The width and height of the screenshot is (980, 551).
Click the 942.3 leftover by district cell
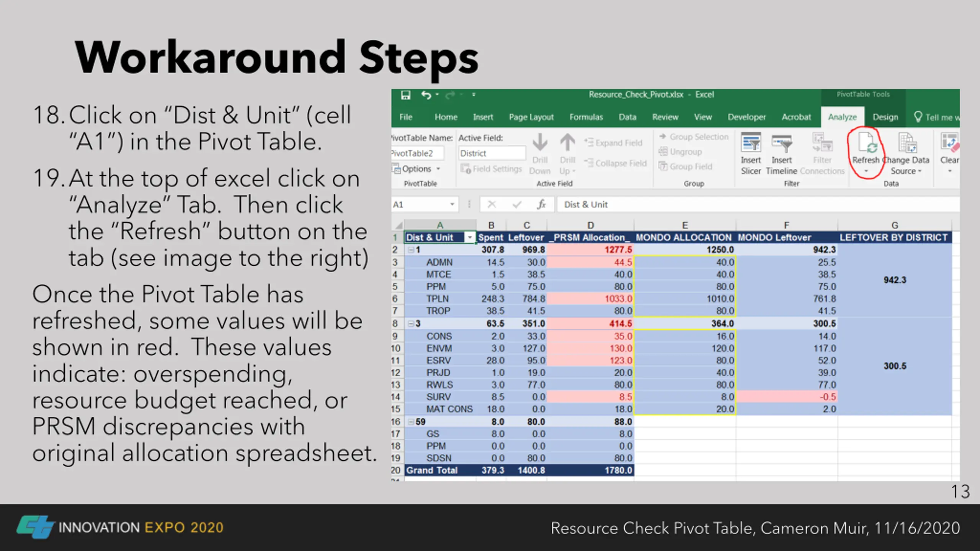pos(895,280)
